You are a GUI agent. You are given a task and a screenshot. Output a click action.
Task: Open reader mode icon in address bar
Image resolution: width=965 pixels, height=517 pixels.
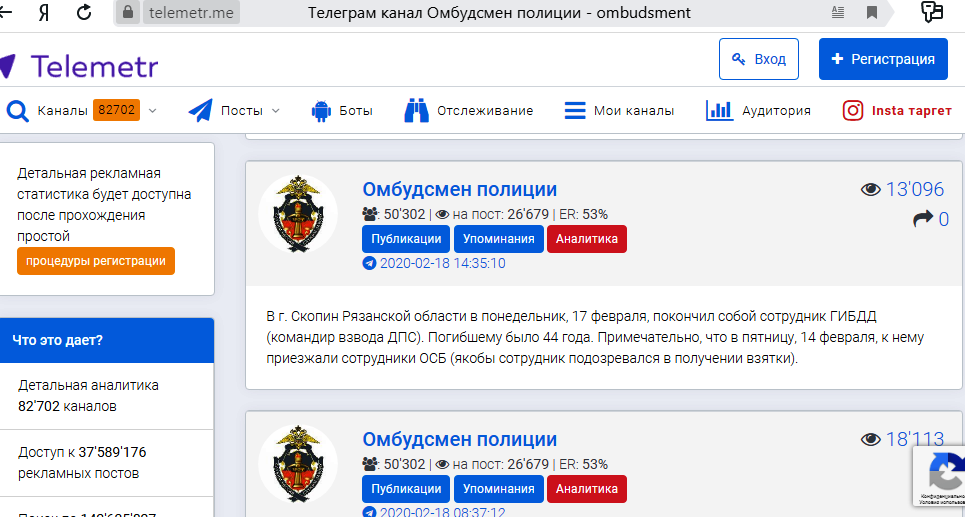tap(838, 12)
